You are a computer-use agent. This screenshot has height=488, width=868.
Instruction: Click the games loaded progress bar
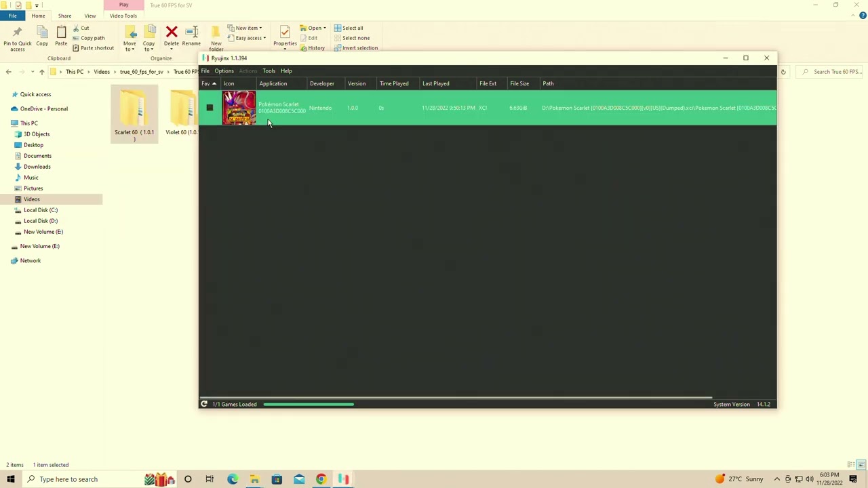pos(309,404)
